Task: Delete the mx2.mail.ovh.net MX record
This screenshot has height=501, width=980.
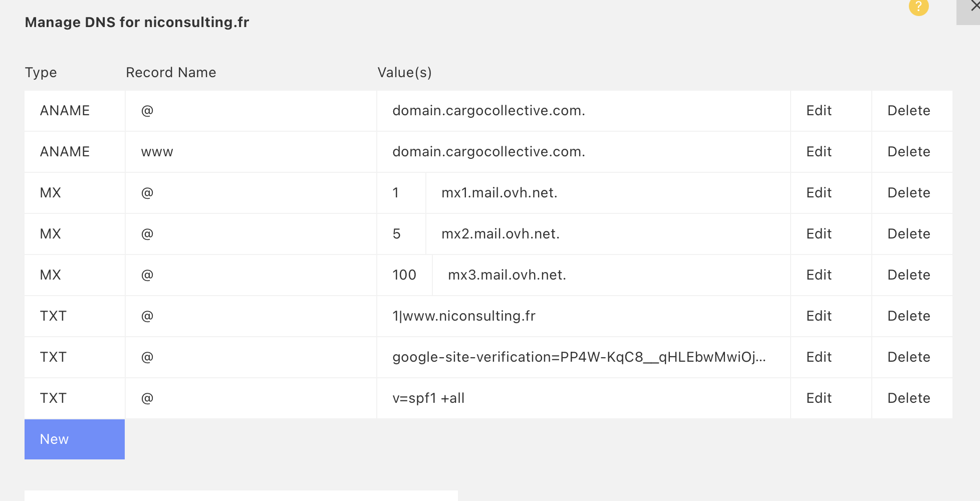Action: pyautogui.click(x=908, y=234)
